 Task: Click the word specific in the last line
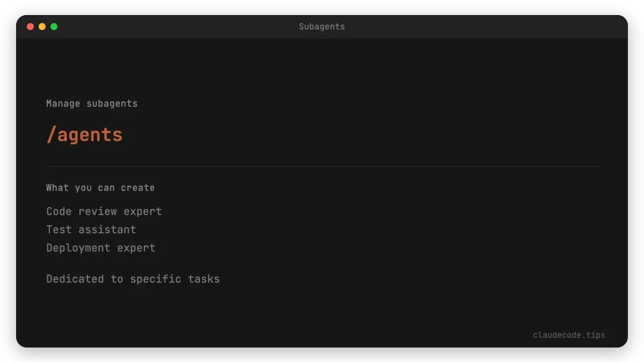pos(156,279)
